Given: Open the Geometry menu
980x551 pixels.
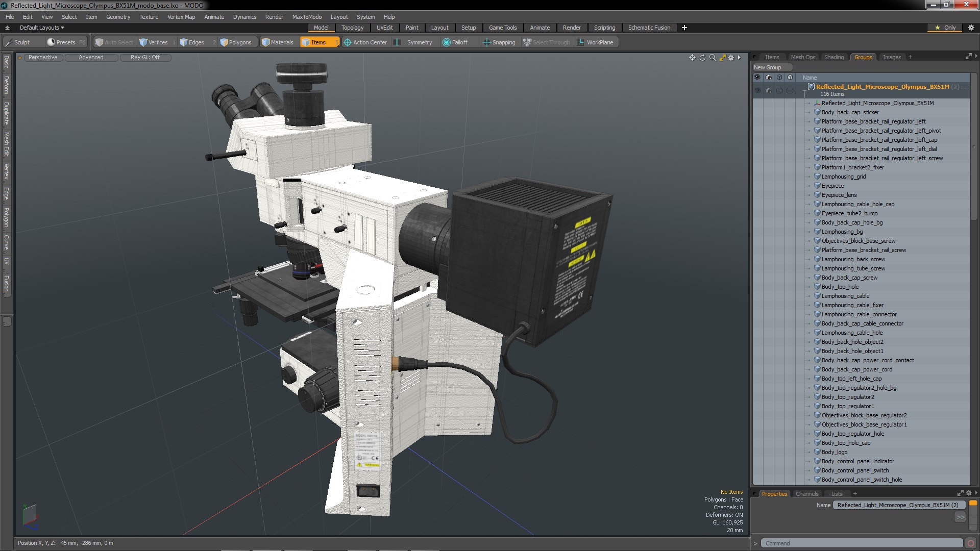Looking at the screenshot, I should [118, 17].
